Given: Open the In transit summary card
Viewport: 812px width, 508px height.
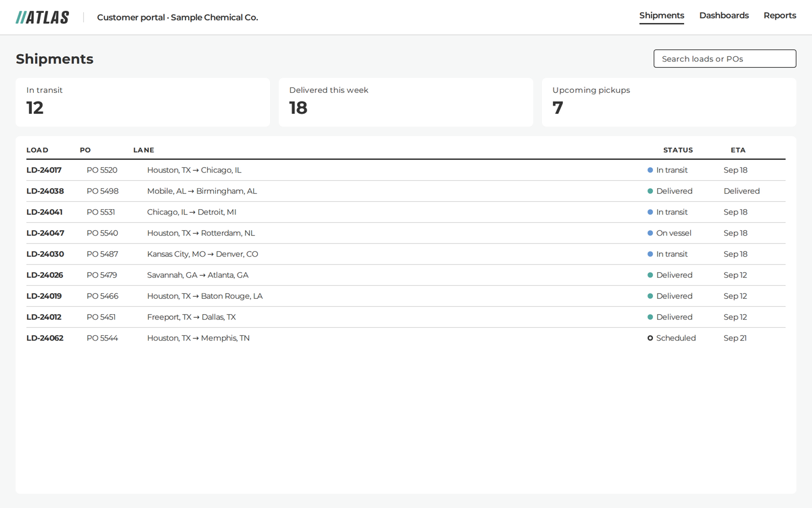Looking at the screenshot, I should point(143,102).
